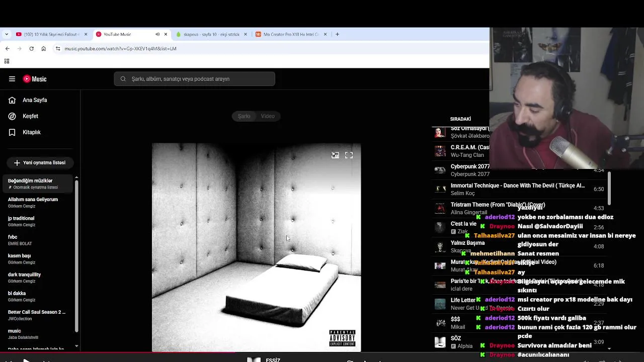Open the YouTube Music hamburger menu
644x362 pixels.
[x=12, y=79]
